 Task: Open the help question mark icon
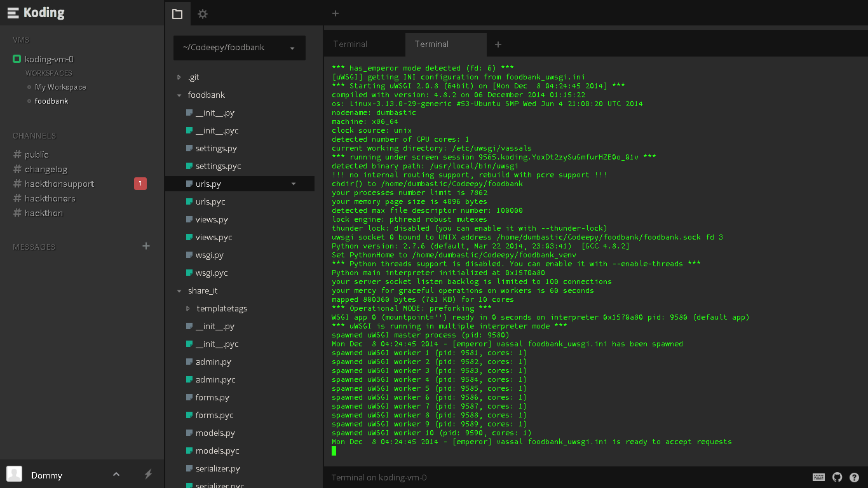click(854, 477)
